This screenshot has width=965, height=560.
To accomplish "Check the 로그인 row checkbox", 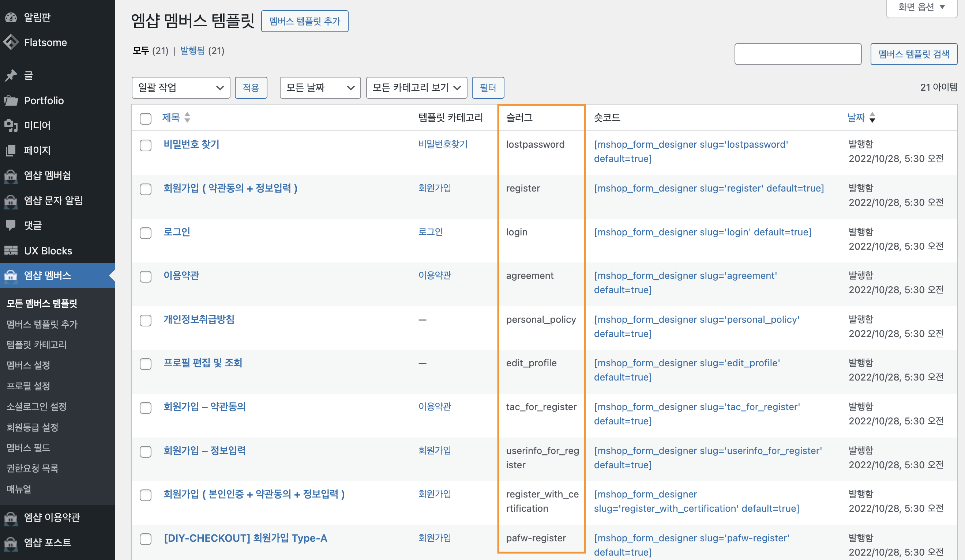I will pos(146,233).
